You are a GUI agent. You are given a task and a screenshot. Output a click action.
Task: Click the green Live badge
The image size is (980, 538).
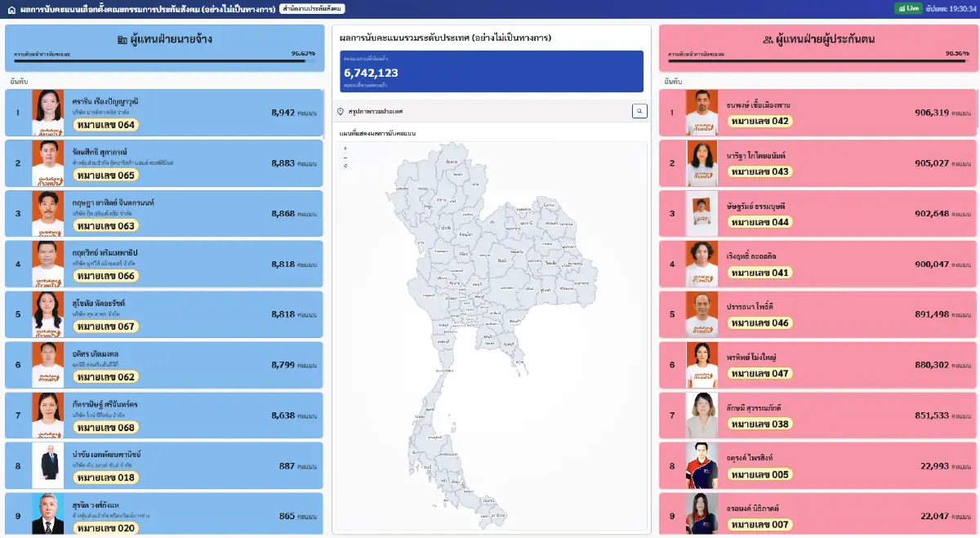point(909,8)
